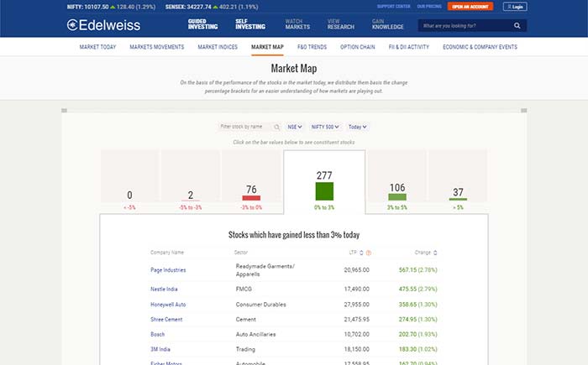Click the search magnifier in header
Image resolution: width=588 pixels, height=365 pixels.
(x=517, y=25)
